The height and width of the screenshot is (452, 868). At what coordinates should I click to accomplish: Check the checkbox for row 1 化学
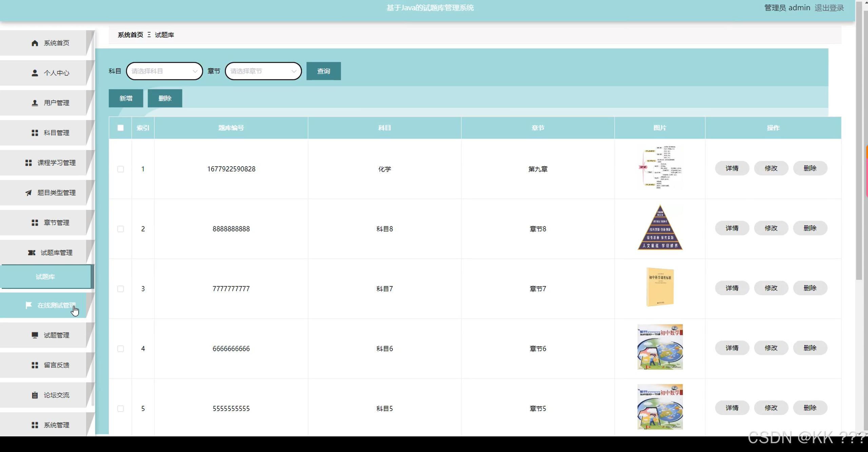[x=120, y=169]
